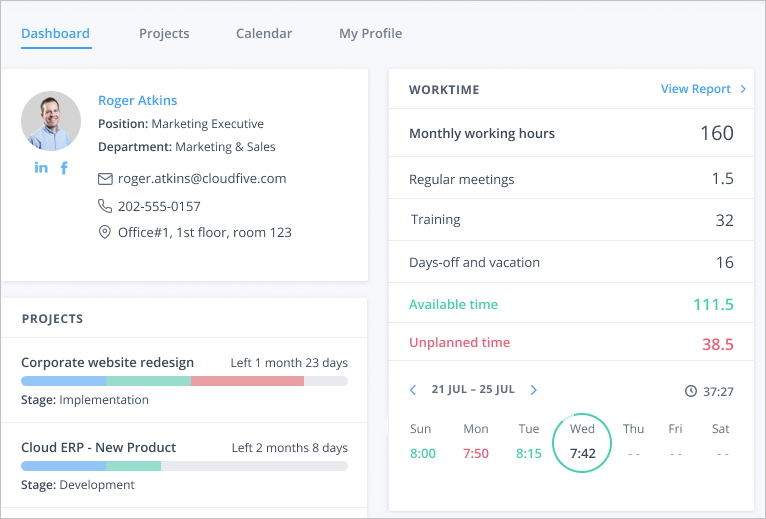Click Cloud ERP project progress bar
Viewport: 766px width, 519px height.
coord(184,466)
